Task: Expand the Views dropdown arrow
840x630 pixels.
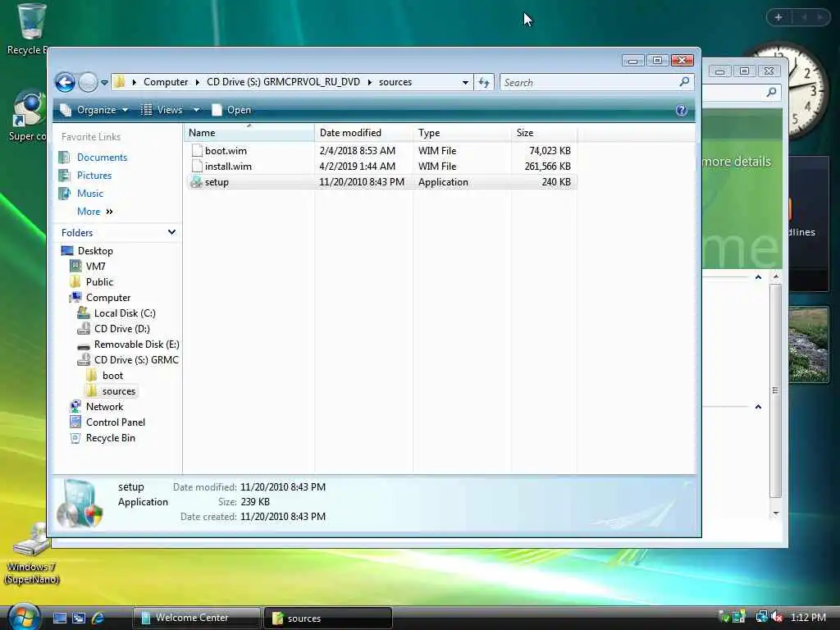Action: point(196,110)
